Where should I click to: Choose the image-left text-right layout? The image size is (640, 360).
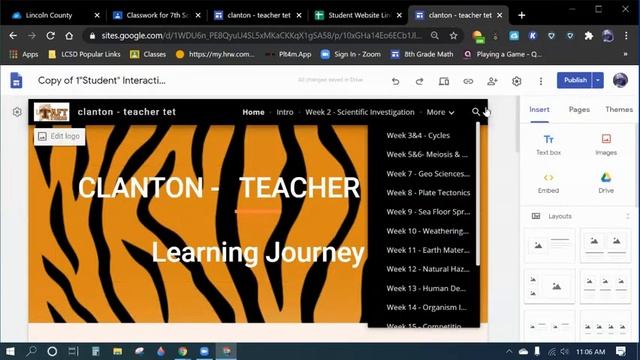[549, 245]
